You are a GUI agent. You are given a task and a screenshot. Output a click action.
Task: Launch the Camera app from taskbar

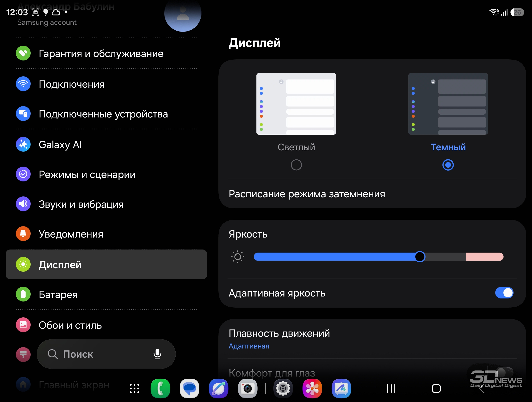point(248,389)
